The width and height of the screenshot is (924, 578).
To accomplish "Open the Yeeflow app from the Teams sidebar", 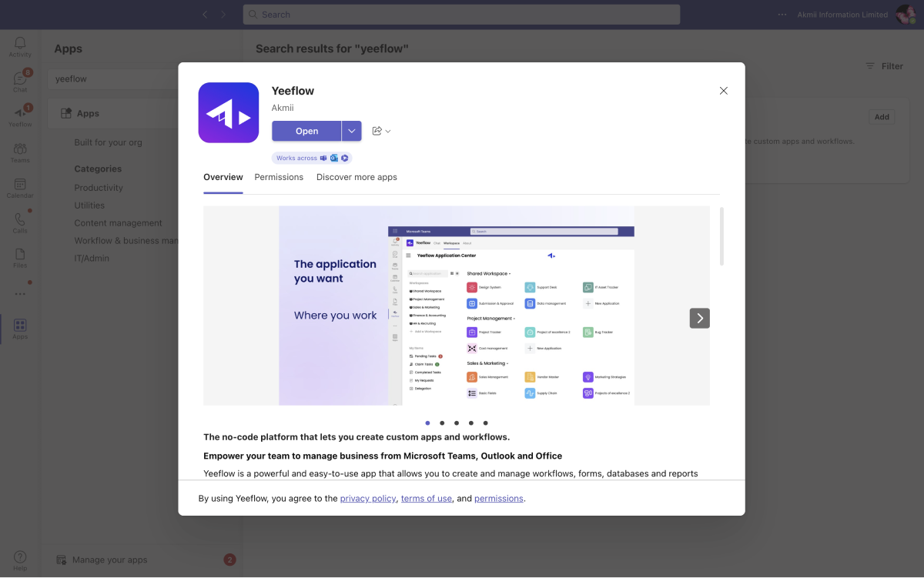I will 19,114.
